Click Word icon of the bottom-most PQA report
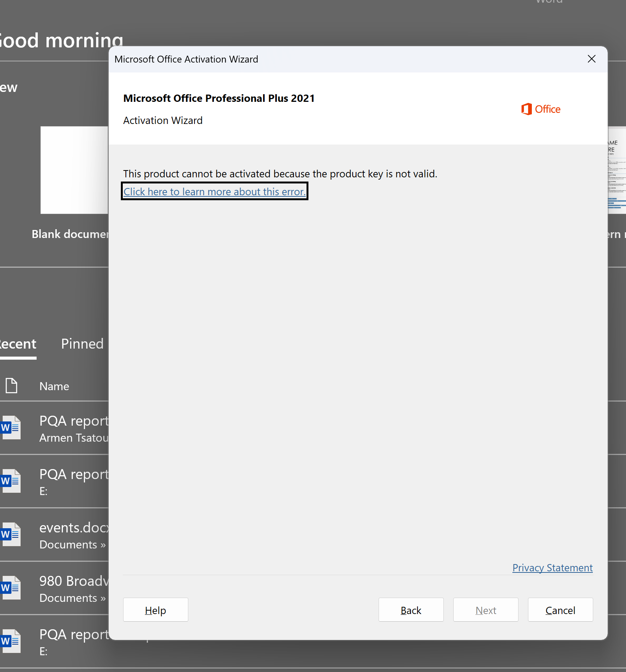The width and height of the screenshot is (626, 672). 11,641
